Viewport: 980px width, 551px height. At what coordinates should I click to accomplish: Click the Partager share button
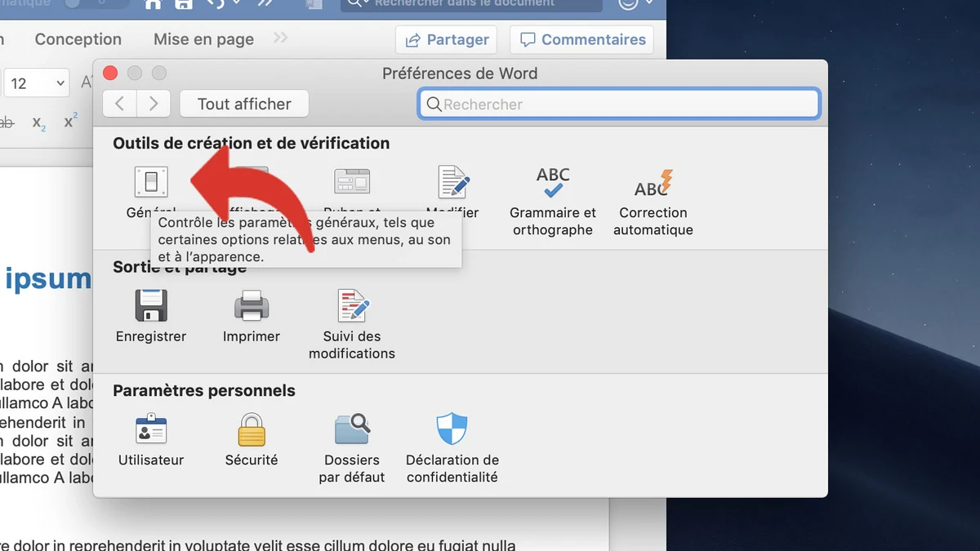click(447, 39)
